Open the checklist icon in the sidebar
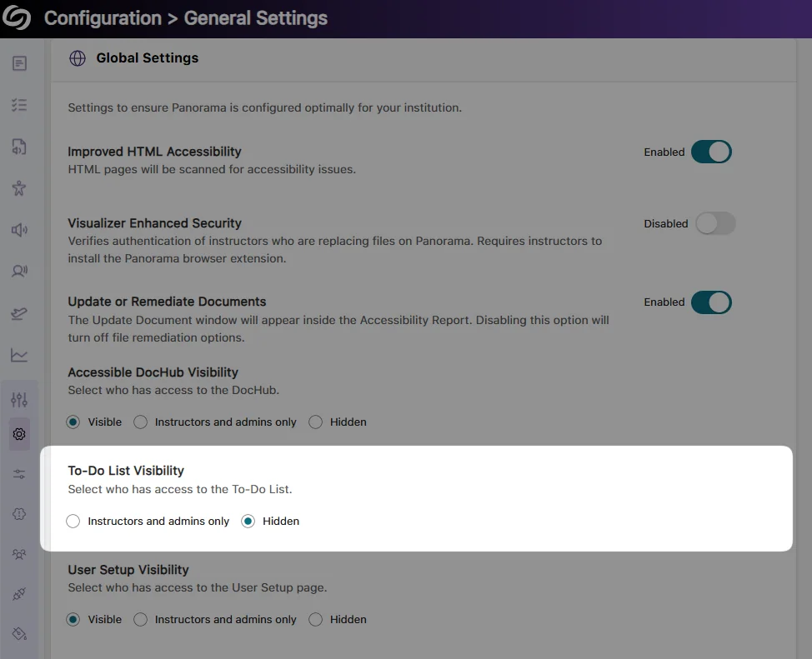 click(19, 105)
